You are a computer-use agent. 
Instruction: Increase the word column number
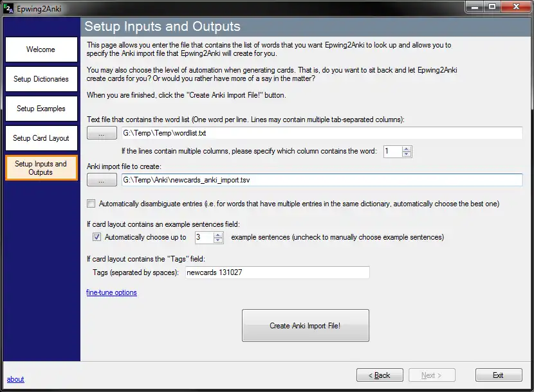pos(406,148)
